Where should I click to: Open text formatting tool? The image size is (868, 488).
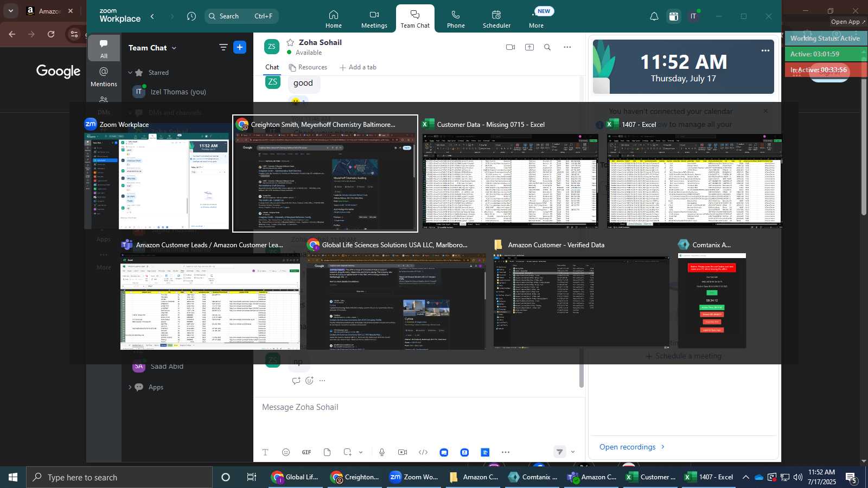coord(265,452)
